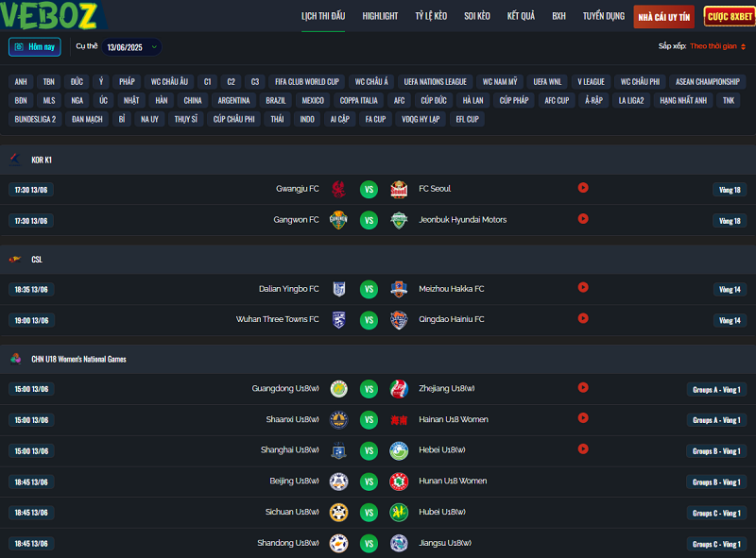
Task: Open the TUYỂN DỤNG menu item
Action: click(x=604, y=16)
